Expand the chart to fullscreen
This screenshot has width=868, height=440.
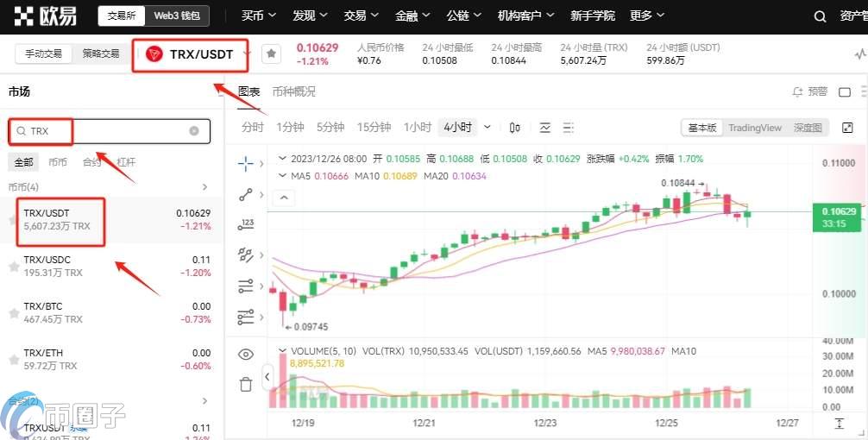[x=847, y=128]
